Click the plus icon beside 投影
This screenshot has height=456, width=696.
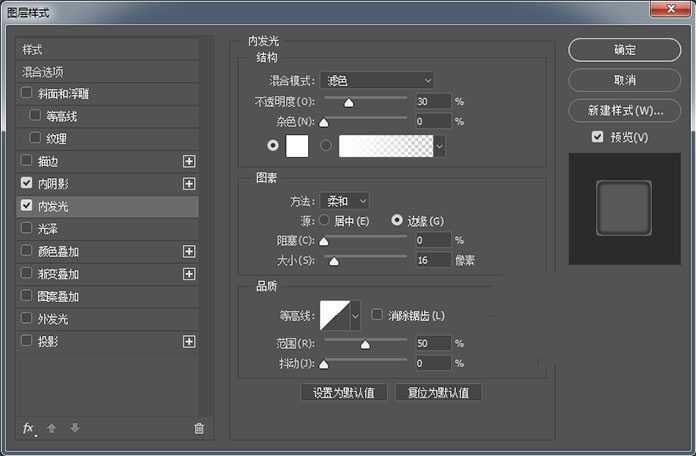click(188, 342)
